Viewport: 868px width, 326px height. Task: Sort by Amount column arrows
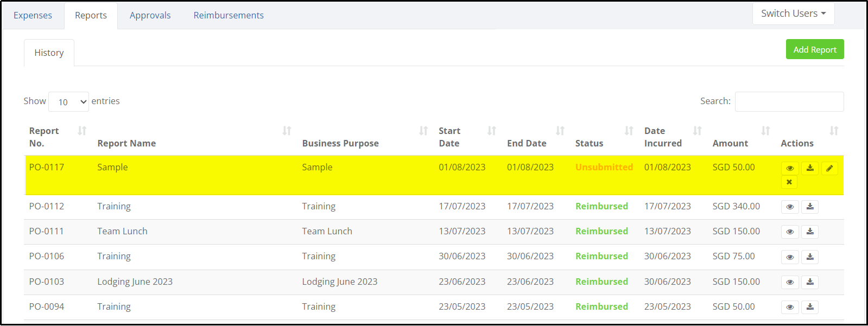coord(766,131)
